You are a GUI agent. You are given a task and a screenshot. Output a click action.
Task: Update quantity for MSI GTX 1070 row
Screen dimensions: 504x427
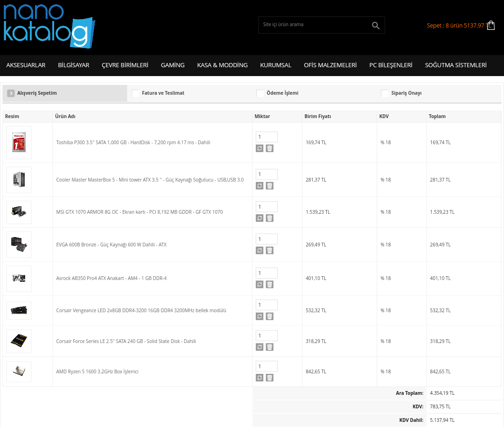[259, 218]
